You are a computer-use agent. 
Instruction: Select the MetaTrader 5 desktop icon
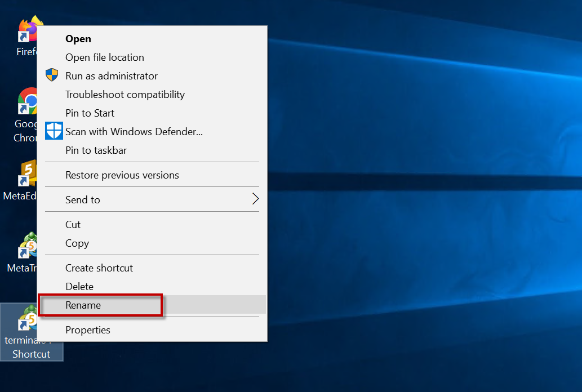point(26,247)
